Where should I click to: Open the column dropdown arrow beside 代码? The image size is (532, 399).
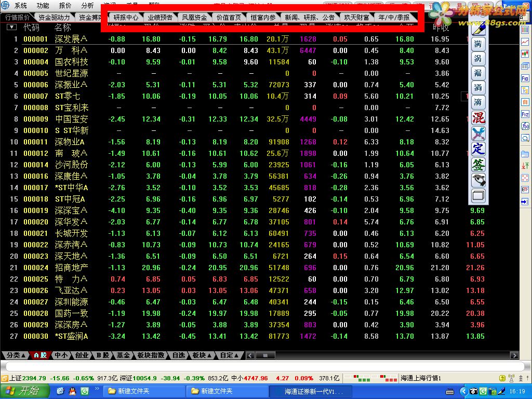[11, 27]
